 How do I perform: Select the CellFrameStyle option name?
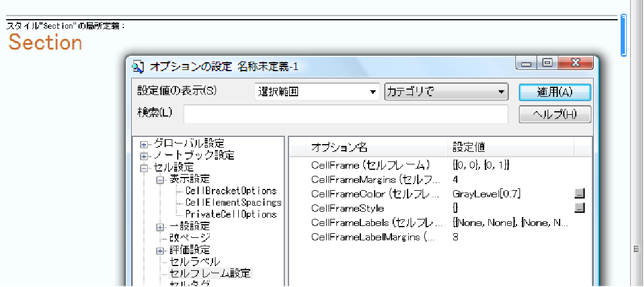[348, 208]
